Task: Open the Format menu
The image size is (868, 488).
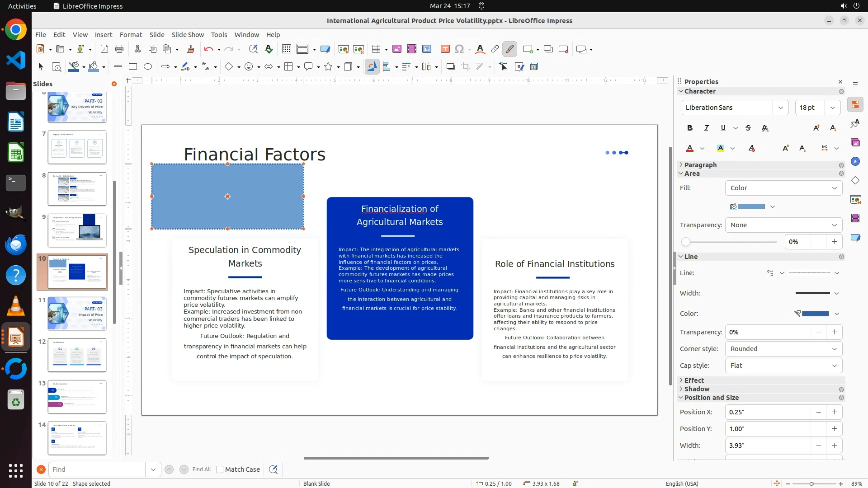Action: click(x=131, y=35)
